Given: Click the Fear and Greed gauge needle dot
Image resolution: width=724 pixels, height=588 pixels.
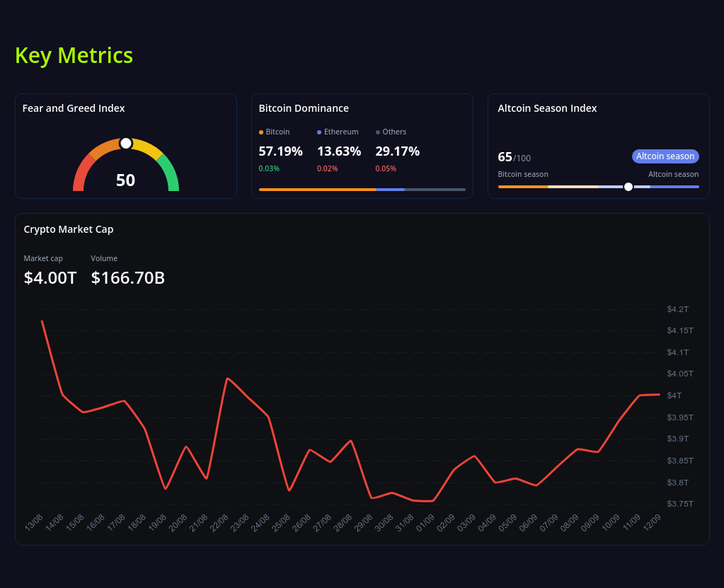Looking at the screenshot, I should pos(126,144).
